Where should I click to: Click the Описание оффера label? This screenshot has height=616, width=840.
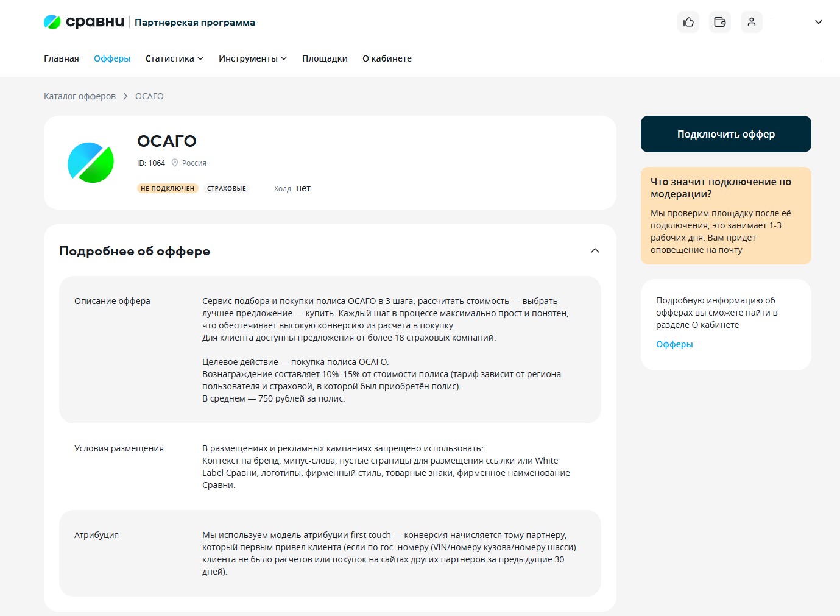tap(112, 301)
